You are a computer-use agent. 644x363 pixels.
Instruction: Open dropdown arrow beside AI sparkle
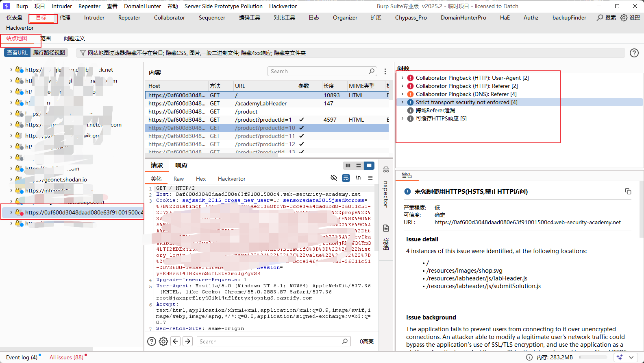(631, 357)
